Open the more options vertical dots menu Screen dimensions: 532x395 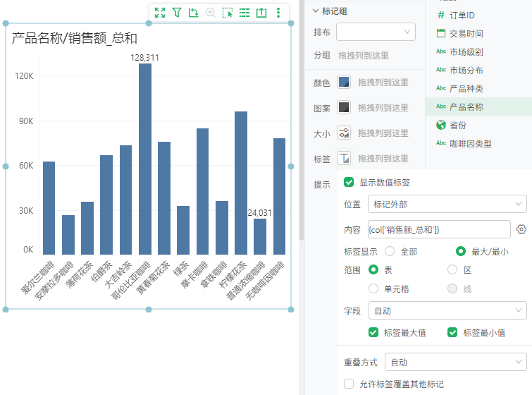click(278, 13)
